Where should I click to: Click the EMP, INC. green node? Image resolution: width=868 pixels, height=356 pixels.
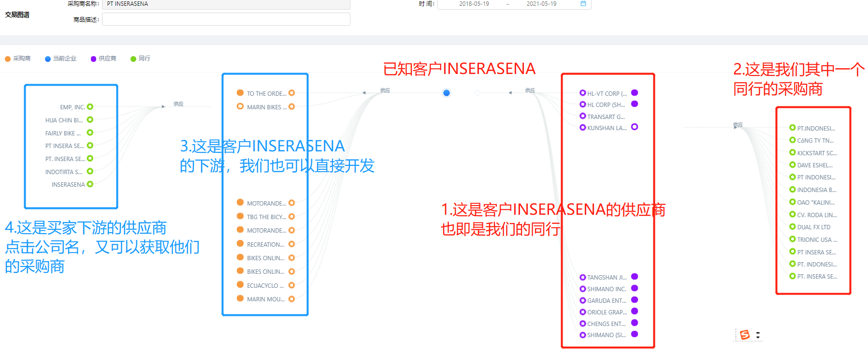point(90,107)
